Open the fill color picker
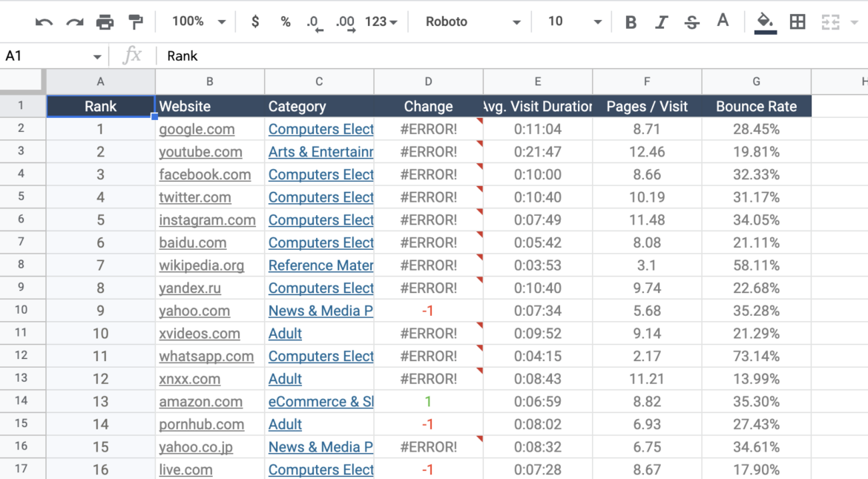Image resolution: width=868 pixels, height=479 pixels. pyautogui.click(x=765, y=22)
